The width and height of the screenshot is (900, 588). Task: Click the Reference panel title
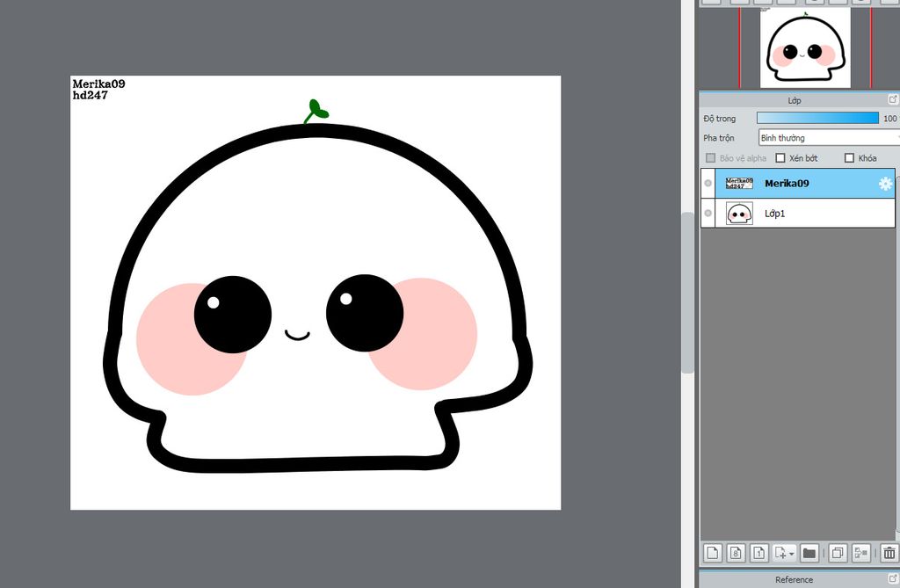coord(794,579)
